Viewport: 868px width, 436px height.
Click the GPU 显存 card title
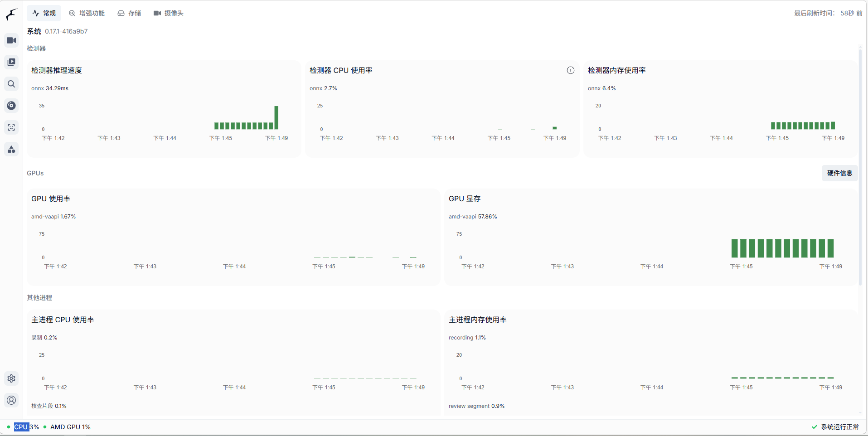point(465,199)
